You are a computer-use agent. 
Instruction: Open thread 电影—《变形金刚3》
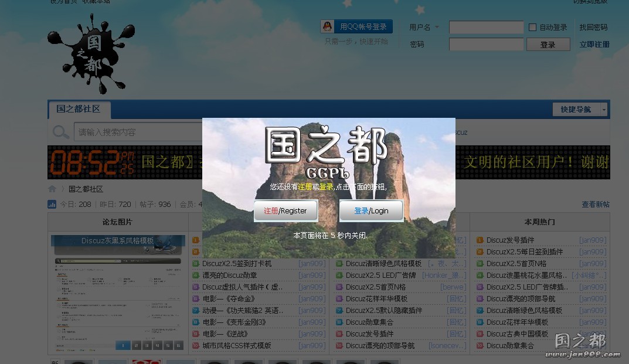point(234,322)
